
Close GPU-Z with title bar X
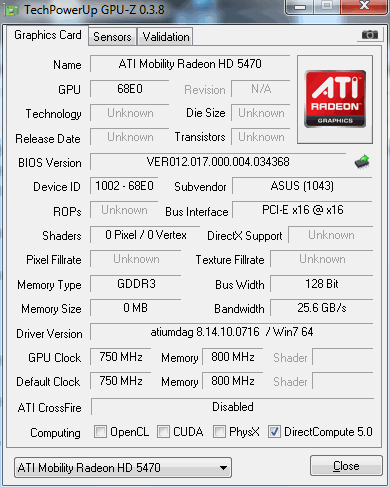(x=364, y=6)
